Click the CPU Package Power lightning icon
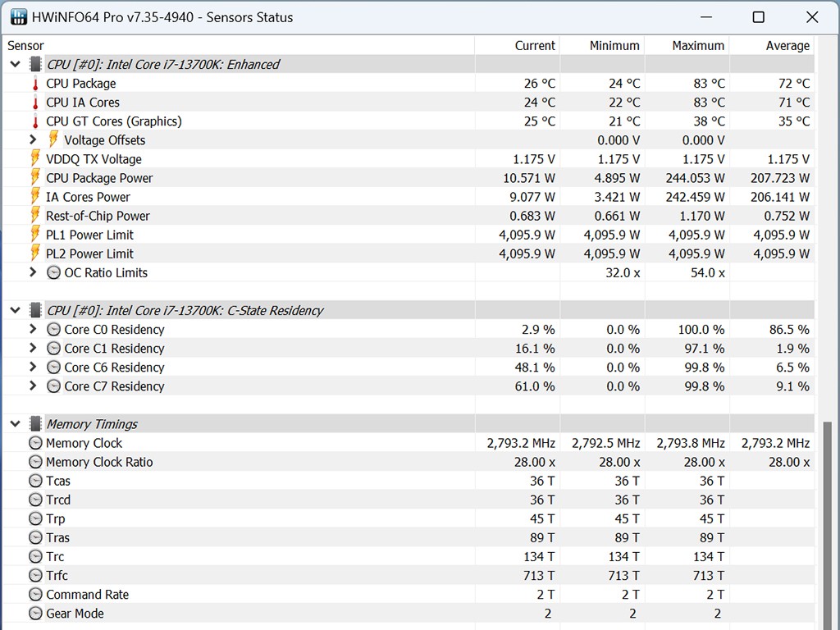 pyautogui.click(x=35, y=178)
